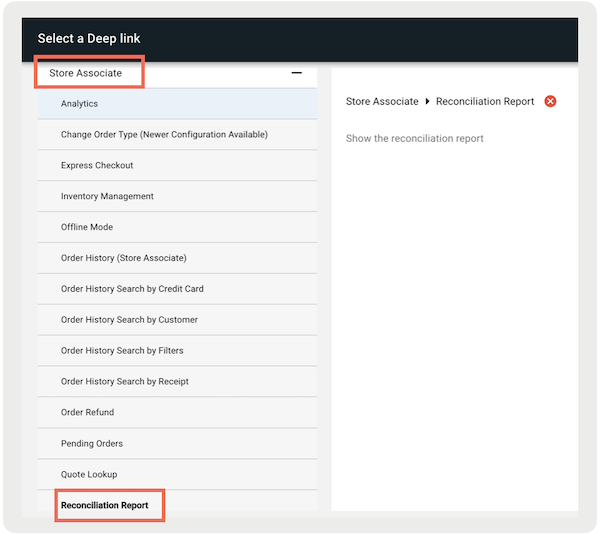The image size is (600, 535).
Task: Select Order History Search by Customer
Action: click(177, 320)
